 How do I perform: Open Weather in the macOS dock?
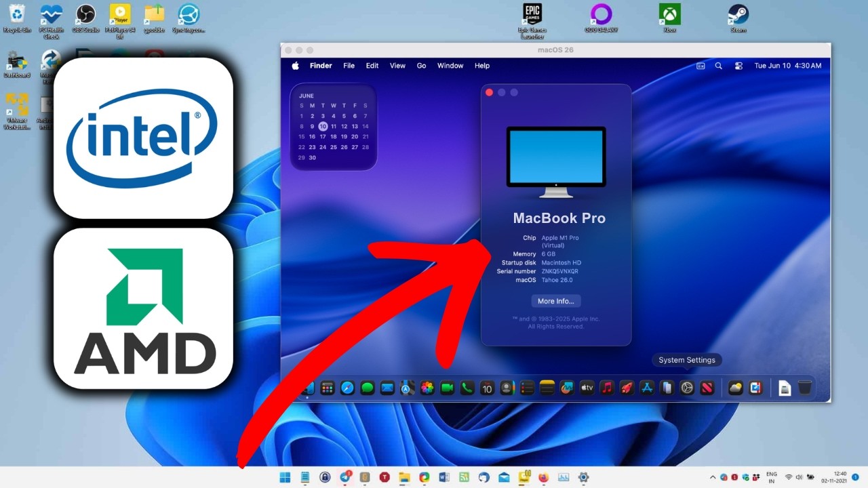pyautogui.click(x=736, y=388)
